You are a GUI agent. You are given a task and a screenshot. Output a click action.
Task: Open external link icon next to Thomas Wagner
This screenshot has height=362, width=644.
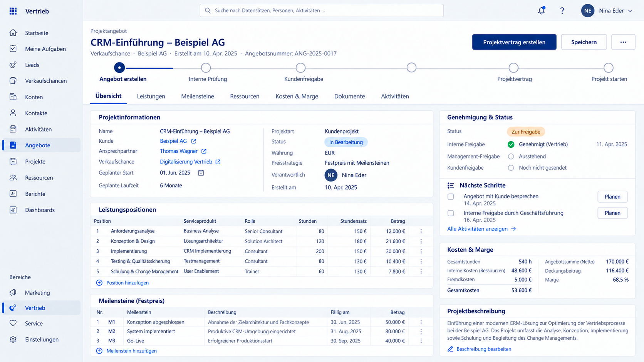pos(204,151)
